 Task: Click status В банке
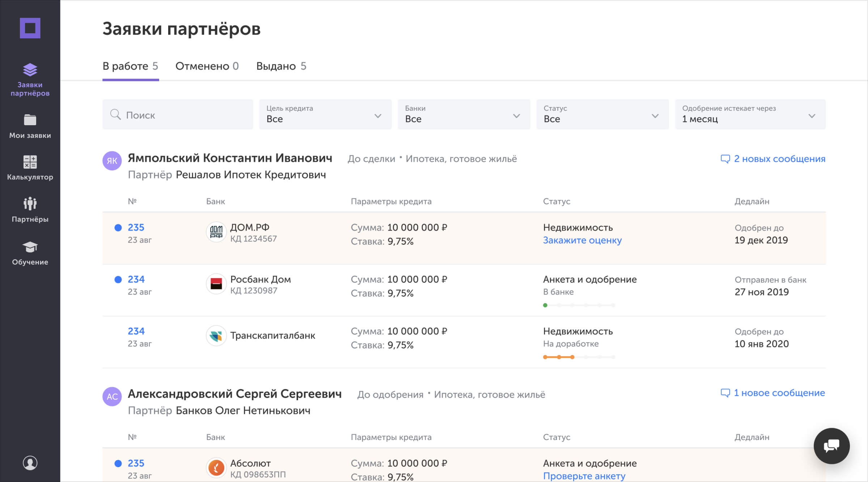558,292
